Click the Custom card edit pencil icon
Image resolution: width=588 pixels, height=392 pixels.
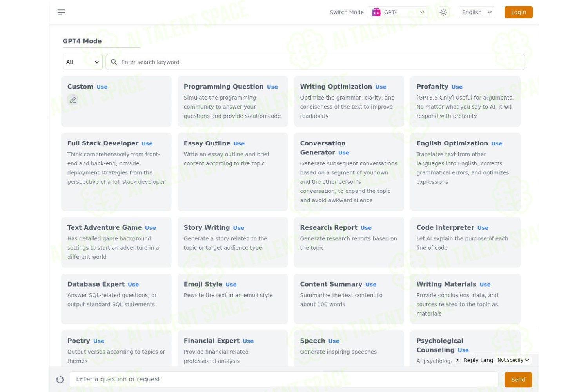click(73, 100)
